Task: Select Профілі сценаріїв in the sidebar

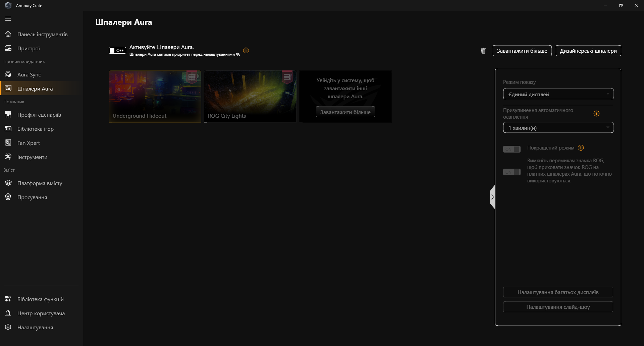Action: click(x=42, y=115)
